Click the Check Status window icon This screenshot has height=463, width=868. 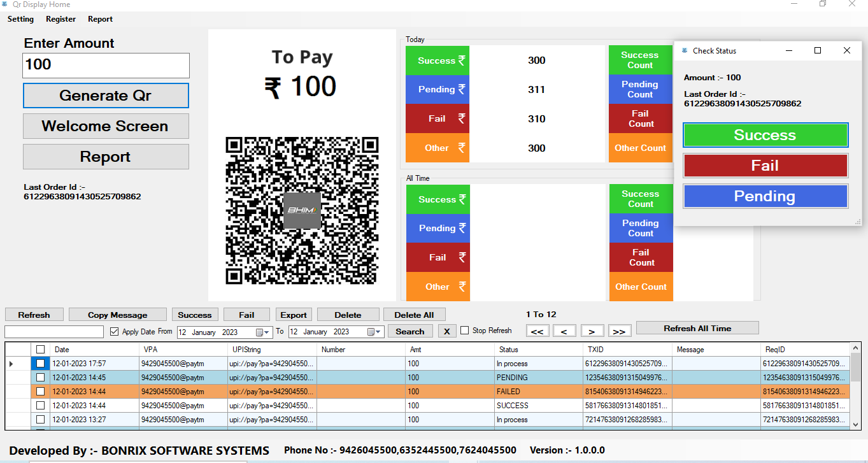(x=685, y=50)
